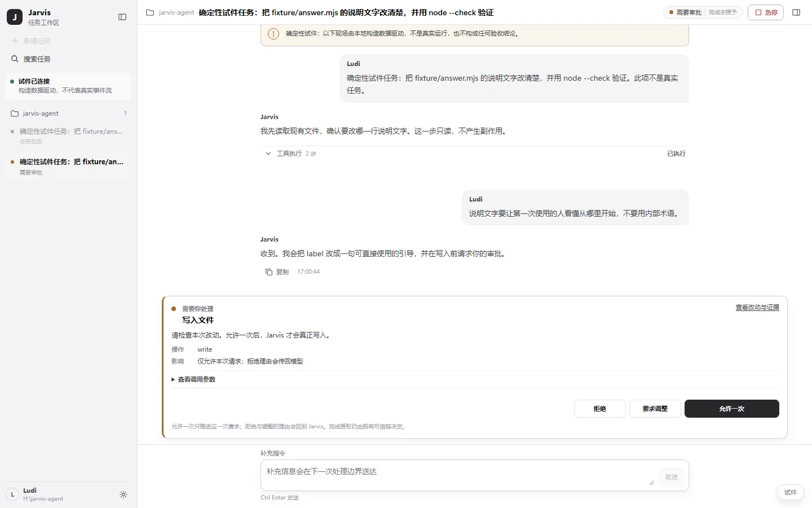Click the 试件 button at bottom right
812x508 pixels.
(791, 492)
